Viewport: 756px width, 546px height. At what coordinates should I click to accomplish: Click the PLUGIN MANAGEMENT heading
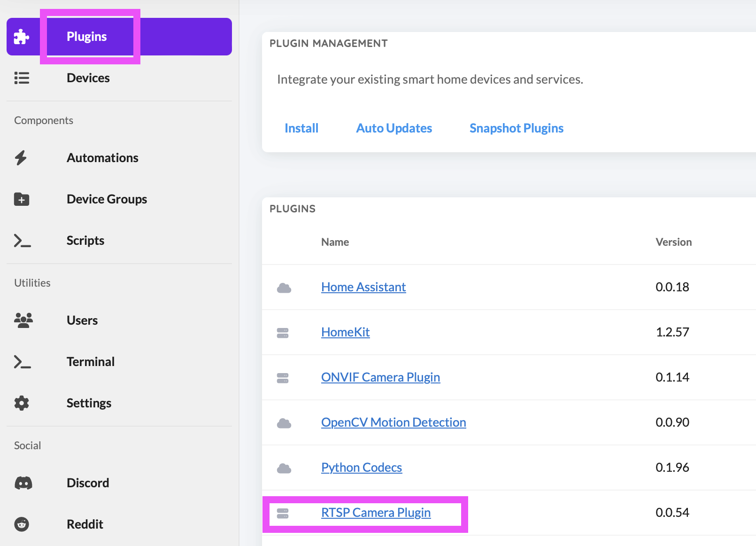329,43
